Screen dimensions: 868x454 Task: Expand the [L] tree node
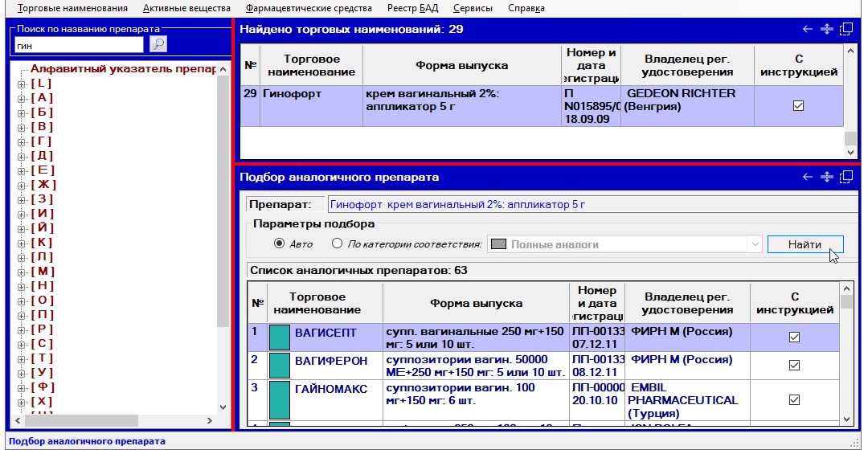click(21, 84)
